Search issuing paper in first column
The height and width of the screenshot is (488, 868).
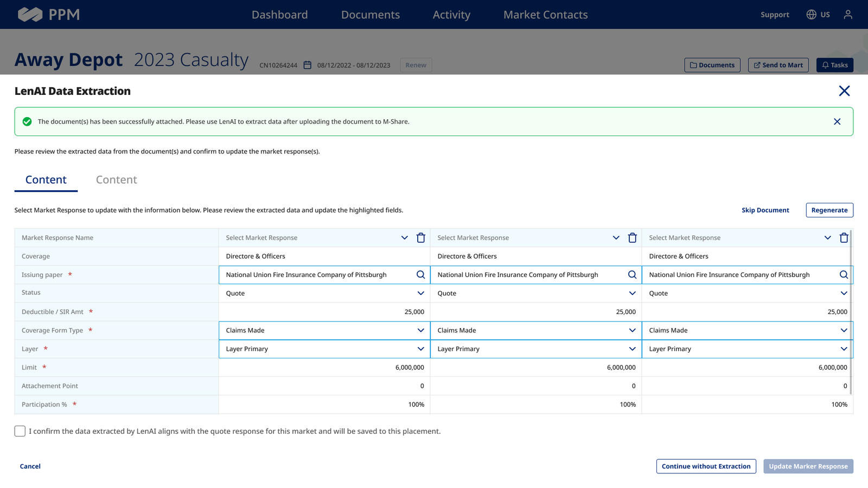click(420, 275)
